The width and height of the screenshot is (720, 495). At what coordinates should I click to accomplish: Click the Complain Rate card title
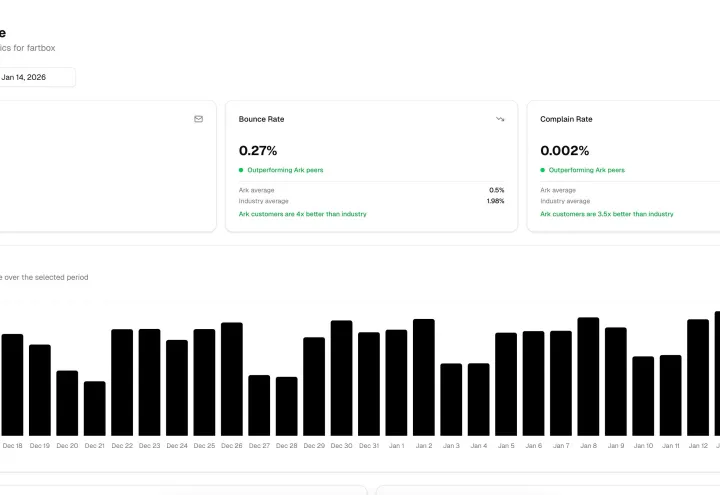[566, 119]
